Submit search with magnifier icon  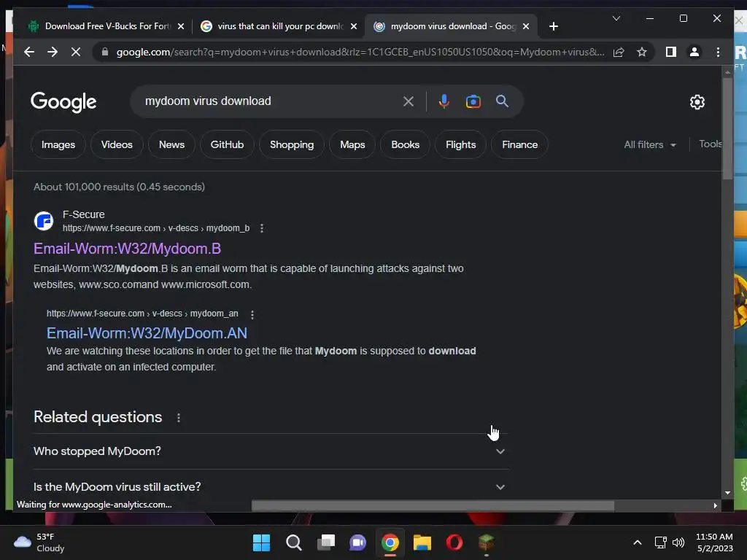coord(502,101)
